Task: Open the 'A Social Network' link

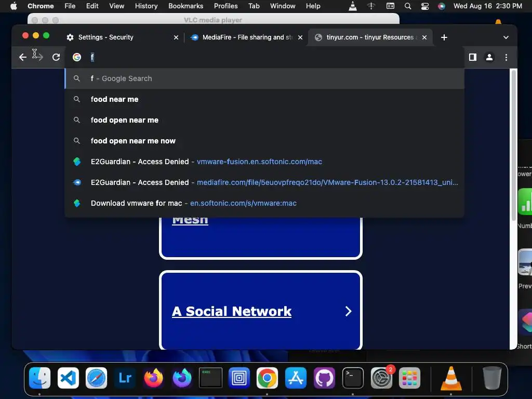Action: [232, 311]
